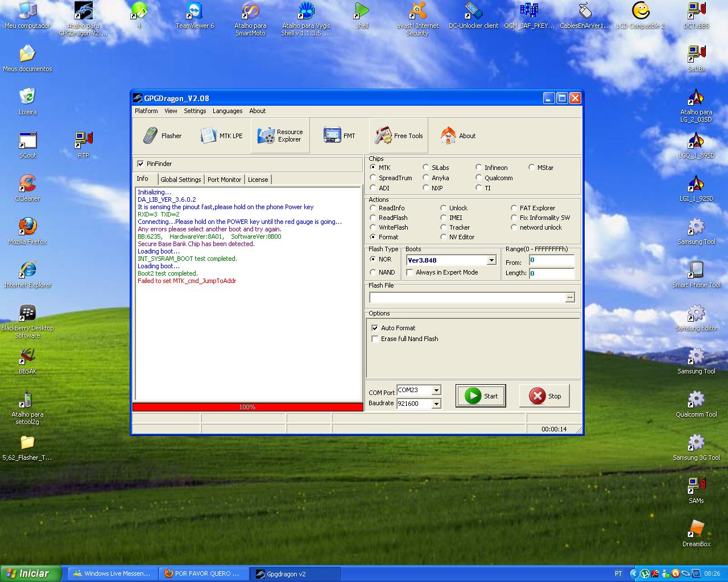Launch CCleaner from desktop
Screen dimensions: 728x582
27,188
